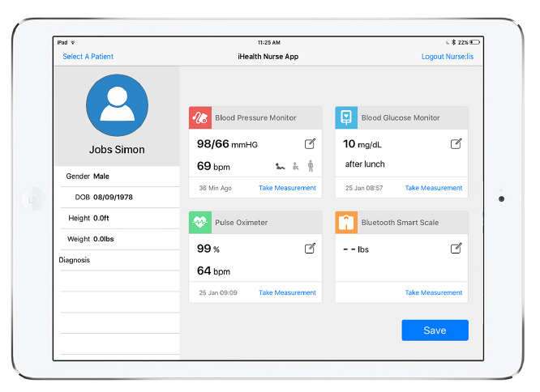Image resolution: width=540 pixels, height=392 pixels.
Task: Click the Blood Pressure Monitor icon
Action: [x=200, y=117]
